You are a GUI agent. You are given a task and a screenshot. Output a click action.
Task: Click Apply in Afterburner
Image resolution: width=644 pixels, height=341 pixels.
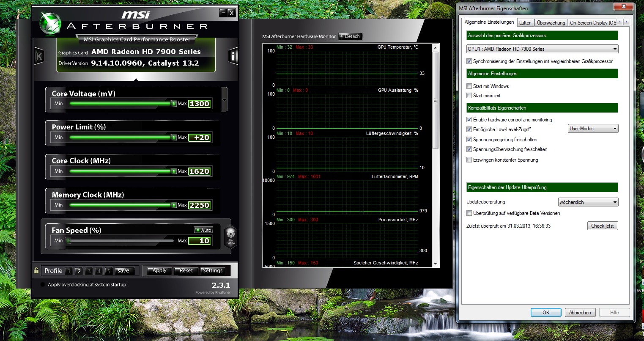(x=159, y=271)
